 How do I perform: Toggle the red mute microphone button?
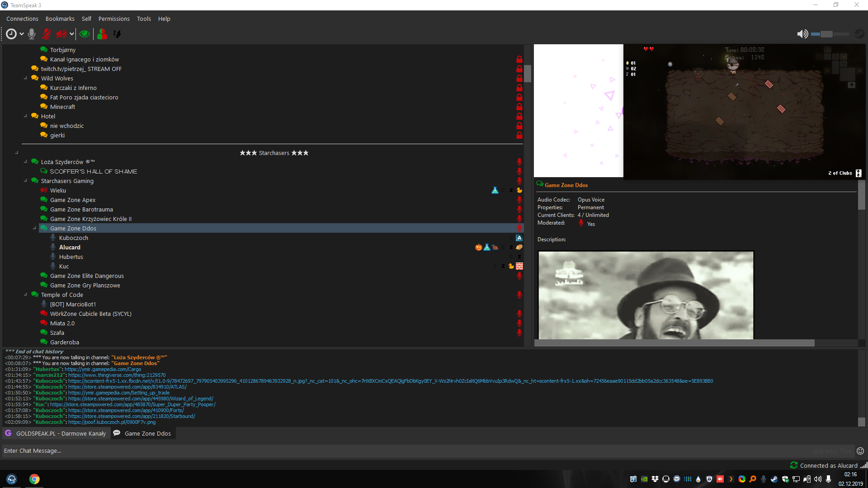pos(47,34)
